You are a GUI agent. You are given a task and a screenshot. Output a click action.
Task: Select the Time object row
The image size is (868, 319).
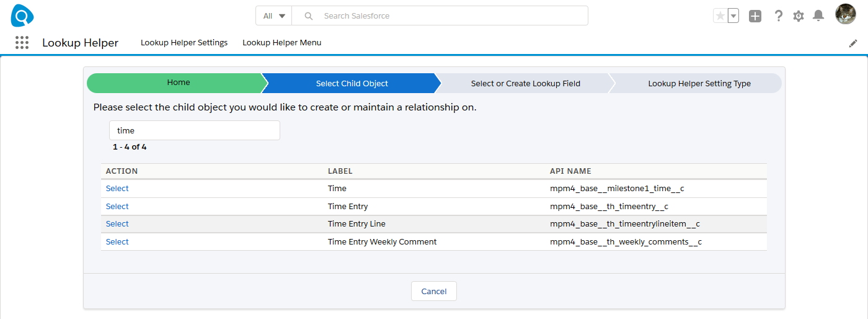[117, 189]
